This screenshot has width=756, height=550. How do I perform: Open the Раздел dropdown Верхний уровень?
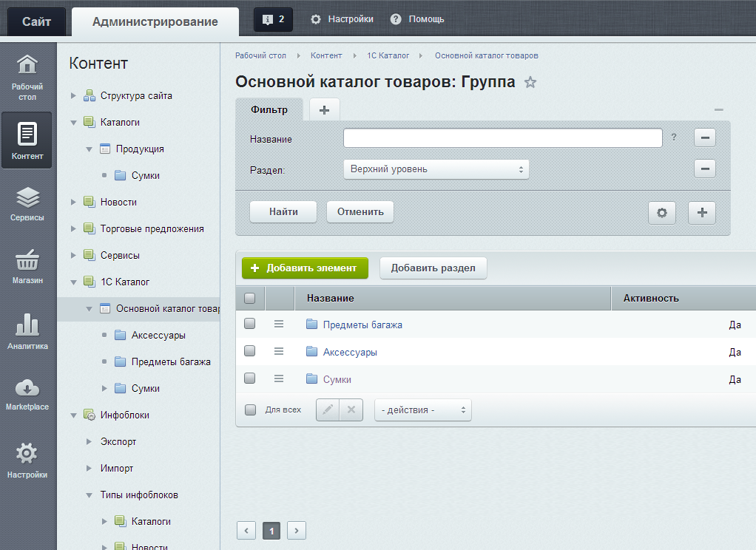pyautogui.click(x=436, y=169)
